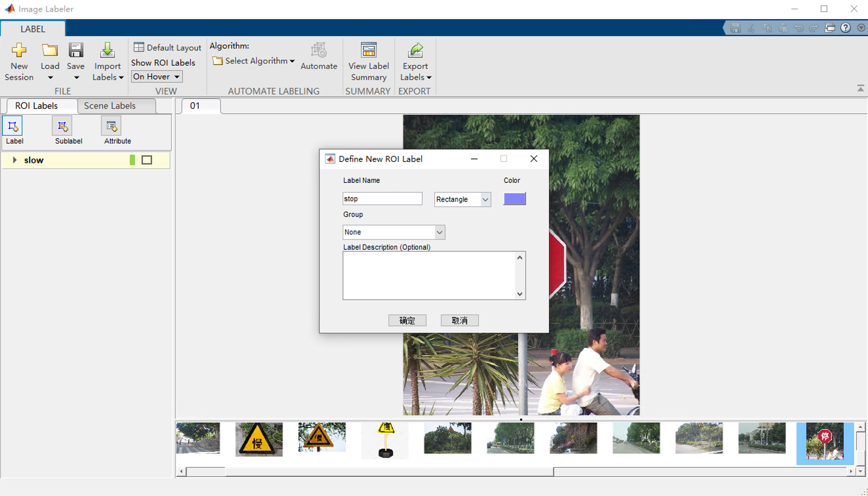
Task: Expand the slow label tree item
Action: 15,160
